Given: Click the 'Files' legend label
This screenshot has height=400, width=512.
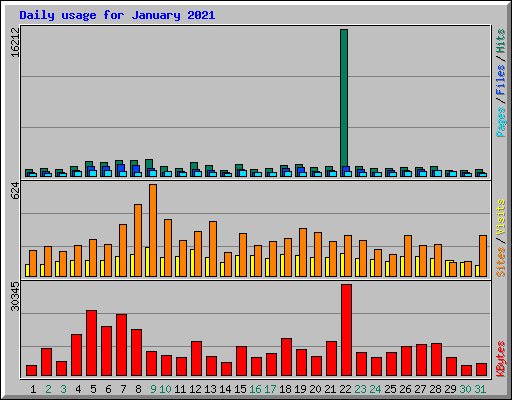Looking at the screenshot, I should click(500, 80).
